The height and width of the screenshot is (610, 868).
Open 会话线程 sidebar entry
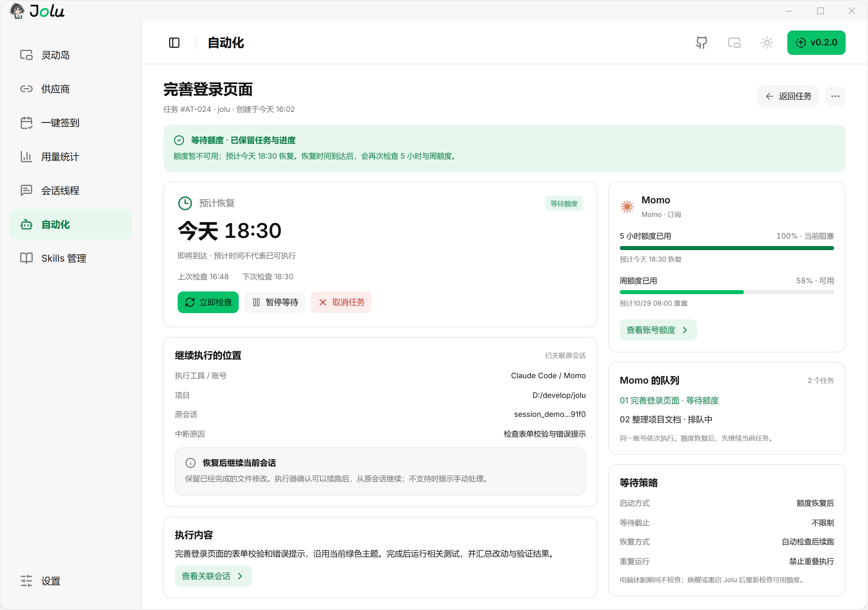pyautogui.click(x=71, y=190)
